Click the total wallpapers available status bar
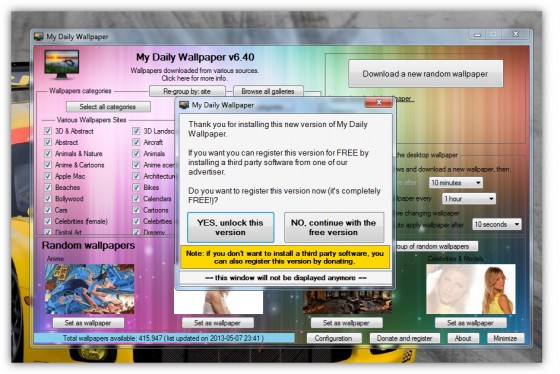The image size is (560, 374). point(164,338)
